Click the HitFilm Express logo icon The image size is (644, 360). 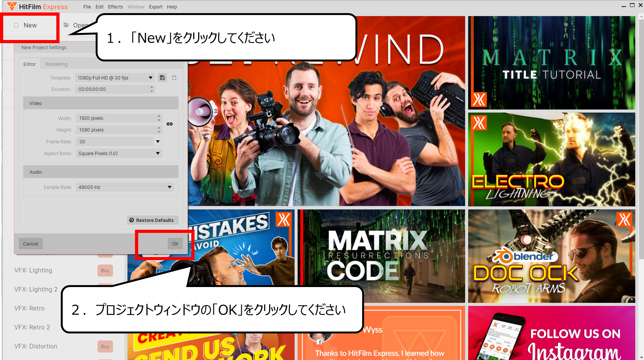pyautogui.click(x=12, y=6)
